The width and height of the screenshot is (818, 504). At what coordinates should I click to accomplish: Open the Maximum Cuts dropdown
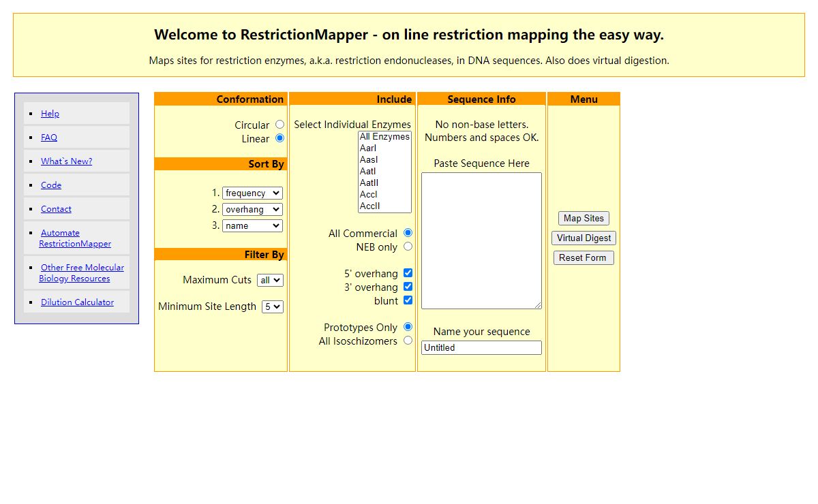270,280
